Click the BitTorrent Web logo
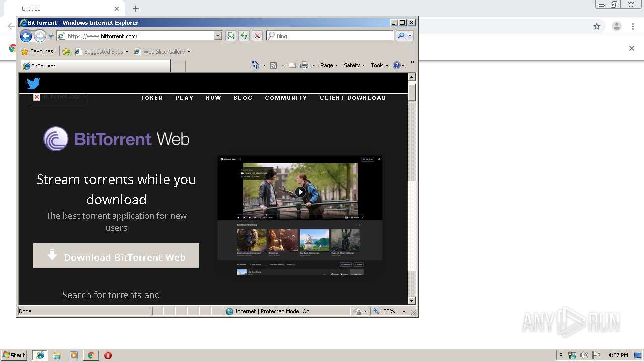Viewport: 644px width, 362px height. click(116, 139)
